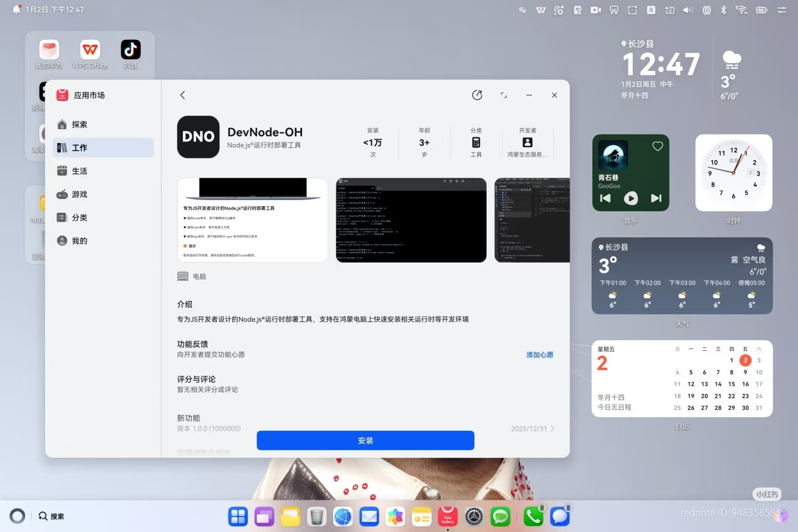Open the WeChat status bar icon
This screenshot has width=798, height=532.
[x=522, y=10]
